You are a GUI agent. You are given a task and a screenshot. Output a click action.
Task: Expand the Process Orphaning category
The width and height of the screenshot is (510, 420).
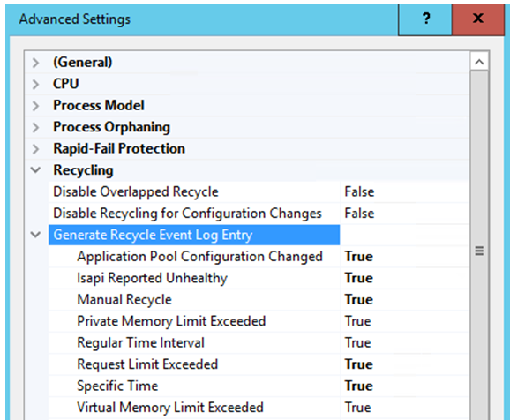pos(36,127)
